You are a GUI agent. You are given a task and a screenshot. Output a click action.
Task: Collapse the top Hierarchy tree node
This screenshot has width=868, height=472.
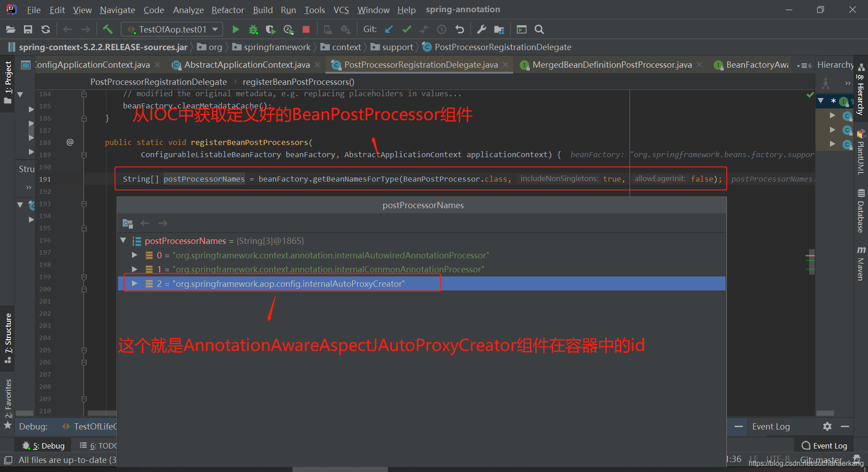coord(821,101)
